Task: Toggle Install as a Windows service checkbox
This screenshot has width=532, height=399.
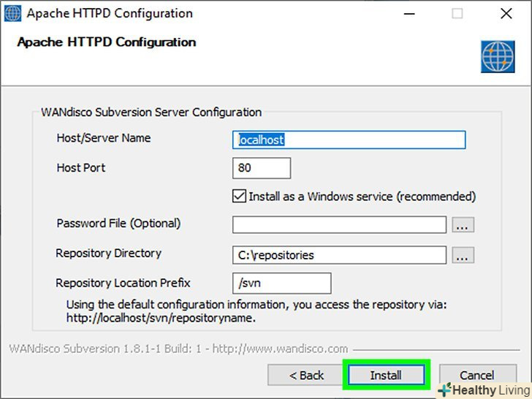Action: (x=239, y=196)
